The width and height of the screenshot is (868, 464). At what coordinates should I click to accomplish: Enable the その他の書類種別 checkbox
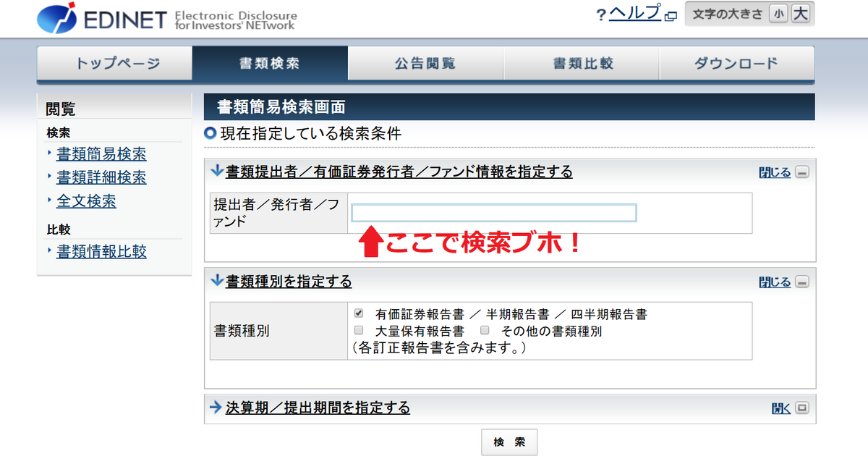(485, 331)
